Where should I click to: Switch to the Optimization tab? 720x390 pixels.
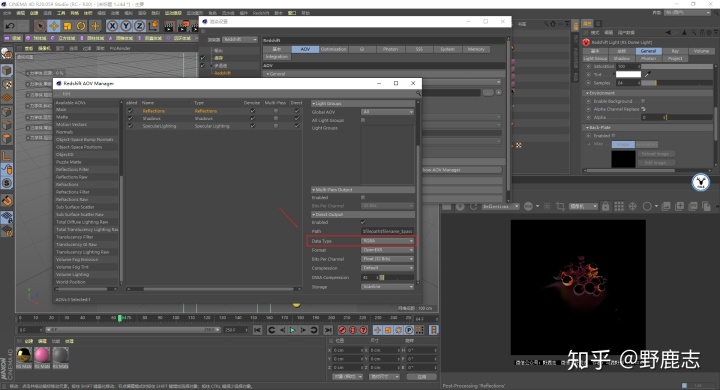[333, 49]
